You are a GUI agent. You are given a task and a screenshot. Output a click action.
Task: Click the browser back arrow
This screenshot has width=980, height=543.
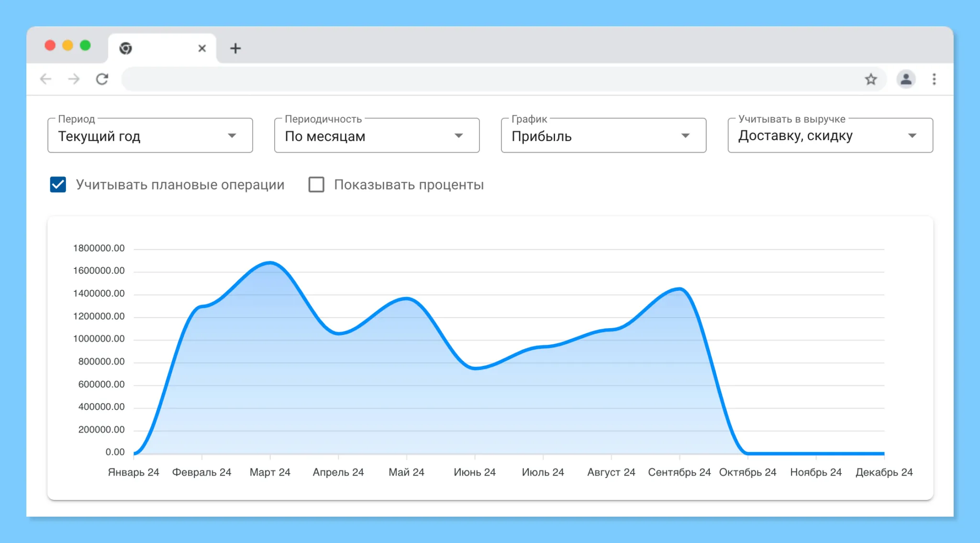click(45, 79)
